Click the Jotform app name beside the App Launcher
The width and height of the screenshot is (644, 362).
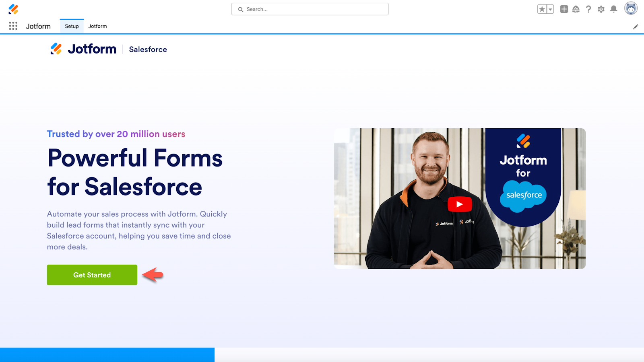(x=38, y=26)
